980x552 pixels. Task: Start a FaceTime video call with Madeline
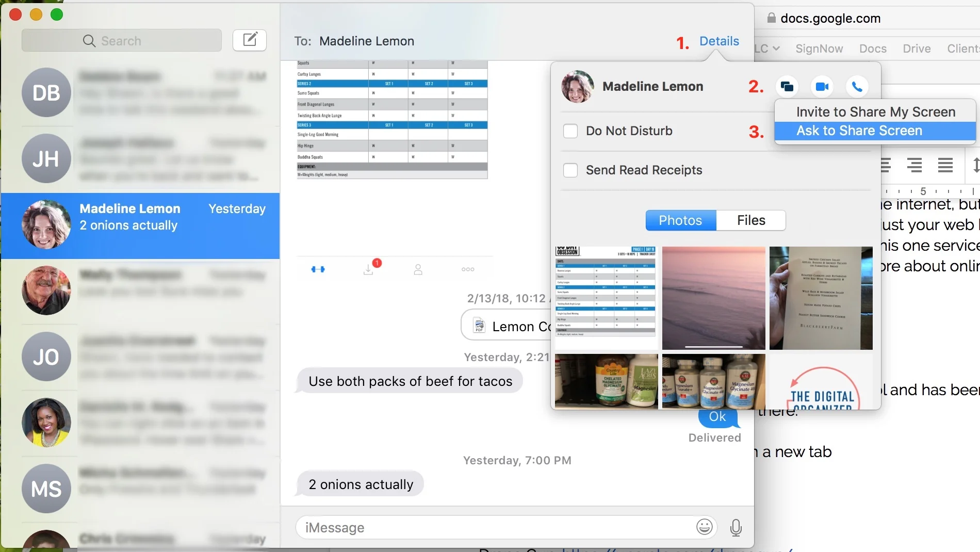coord(822,87)
